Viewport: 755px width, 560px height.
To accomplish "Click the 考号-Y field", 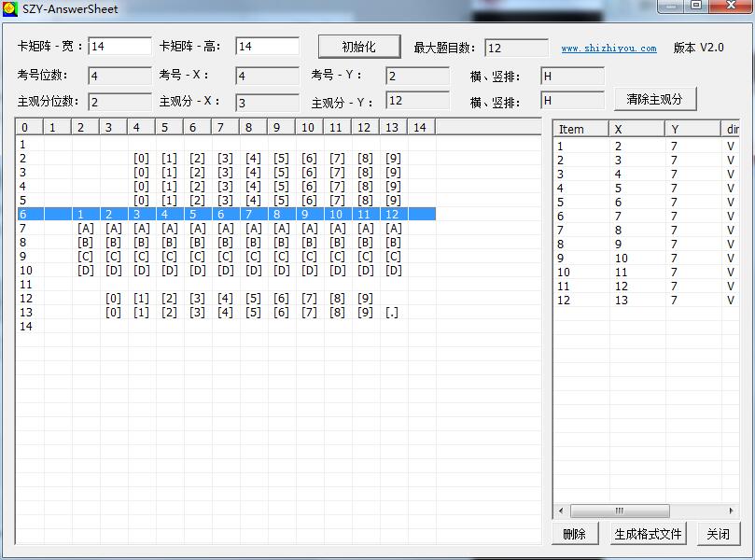I will point(417,76).
